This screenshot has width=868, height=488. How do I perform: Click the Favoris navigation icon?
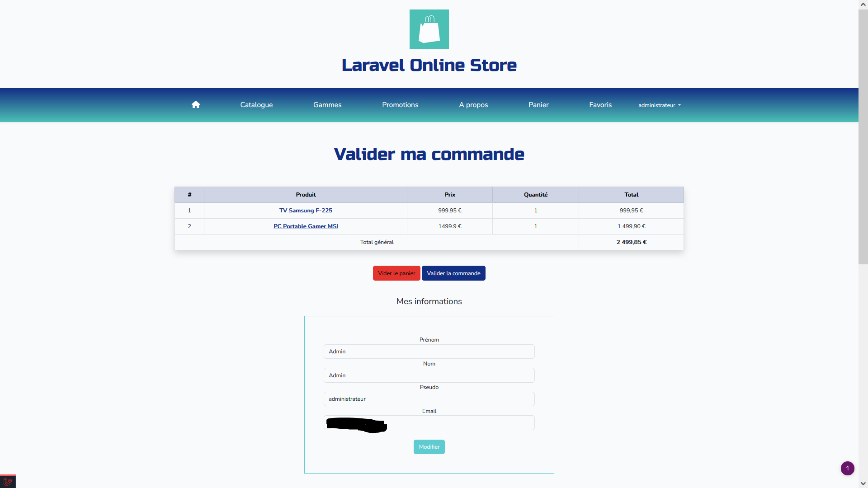pyautogui.click(x=599, y=104)
